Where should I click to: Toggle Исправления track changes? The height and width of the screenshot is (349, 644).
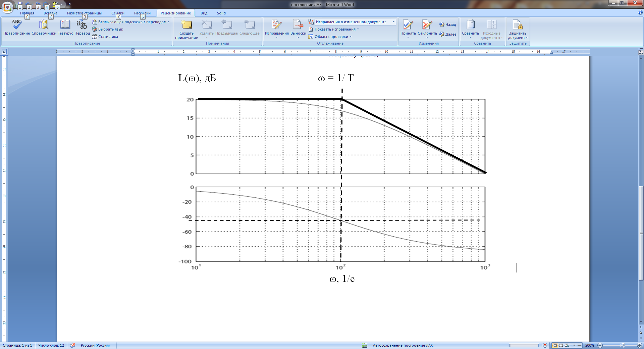tap(277, 29)
